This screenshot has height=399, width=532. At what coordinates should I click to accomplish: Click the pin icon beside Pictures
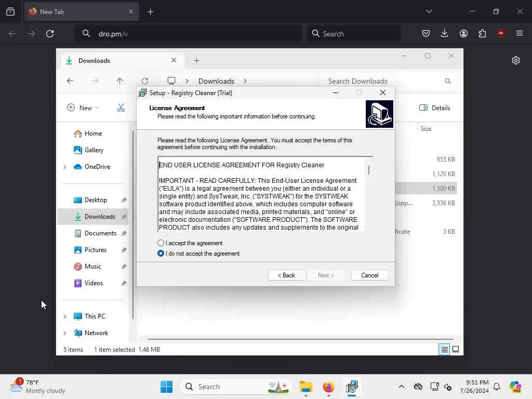(x=124, y=250)
